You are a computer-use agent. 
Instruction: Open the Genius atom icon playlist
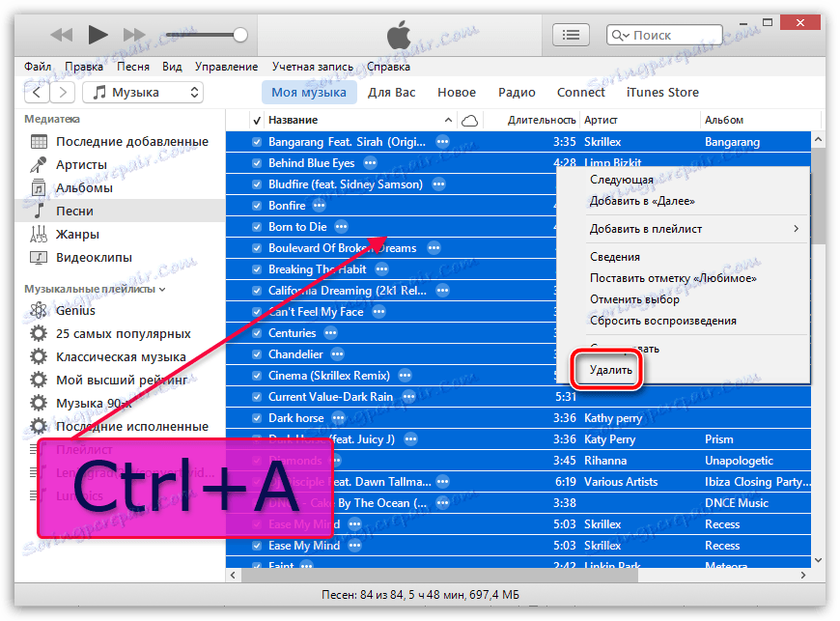[x=39, y=310]
